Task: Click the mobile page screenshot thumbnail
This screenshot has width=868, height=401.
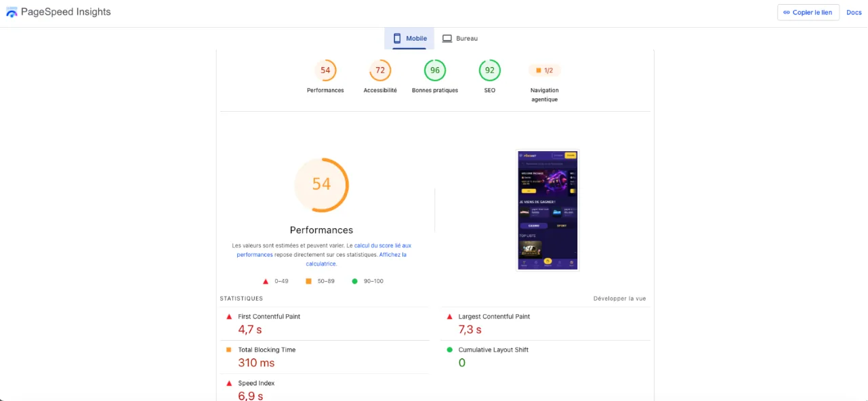Action: [547, 211]
